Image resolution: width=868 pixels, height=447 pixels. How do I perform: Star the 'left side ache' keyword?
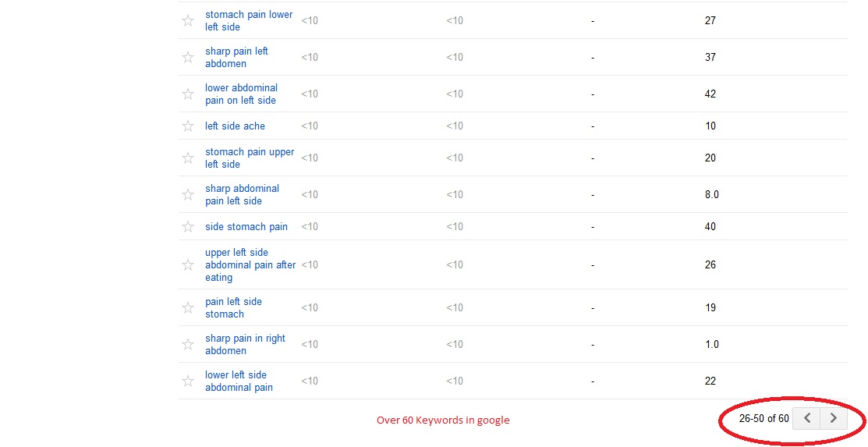coord(188,126)
